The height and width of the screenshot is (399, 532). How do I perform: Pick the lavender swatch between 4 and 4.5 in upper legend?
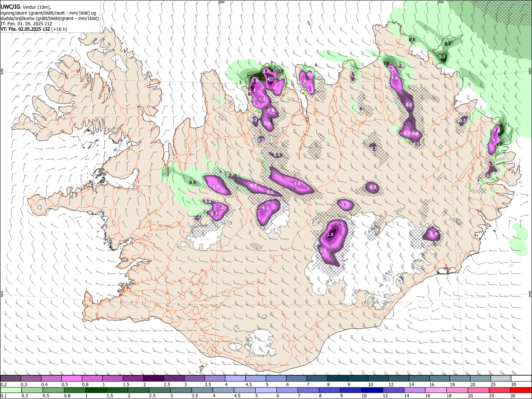pos(235,378)
